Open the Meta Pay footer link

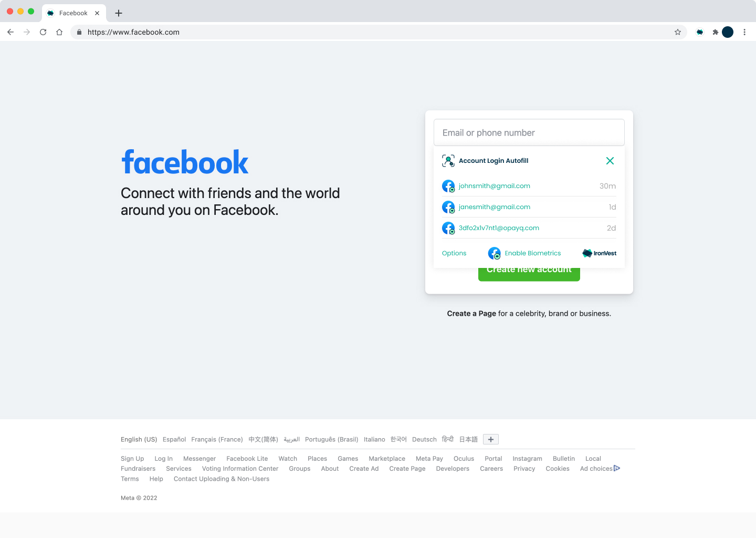[x=429, y=459]
